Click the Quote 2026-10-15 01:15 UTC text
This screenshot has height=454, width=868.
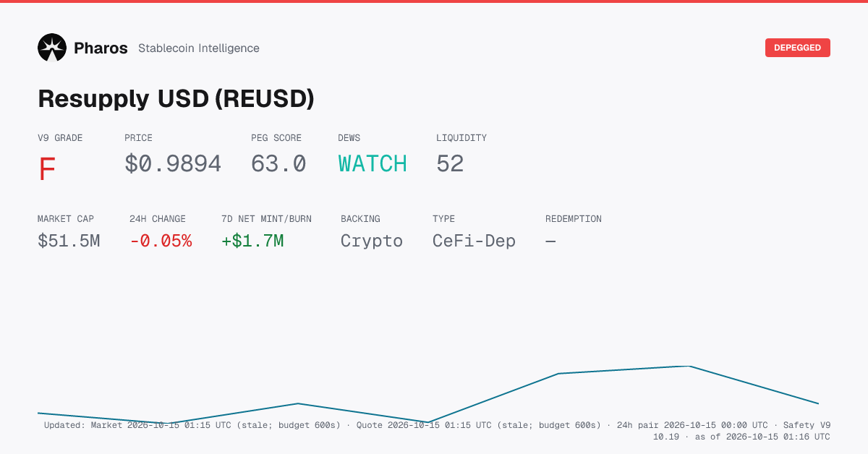(x=477, y=425)
